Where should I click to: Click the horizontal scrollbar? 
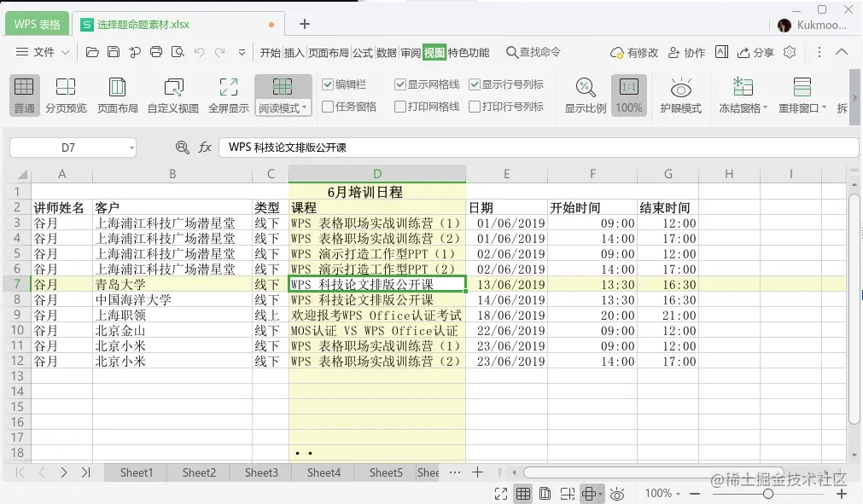[652, 472]
